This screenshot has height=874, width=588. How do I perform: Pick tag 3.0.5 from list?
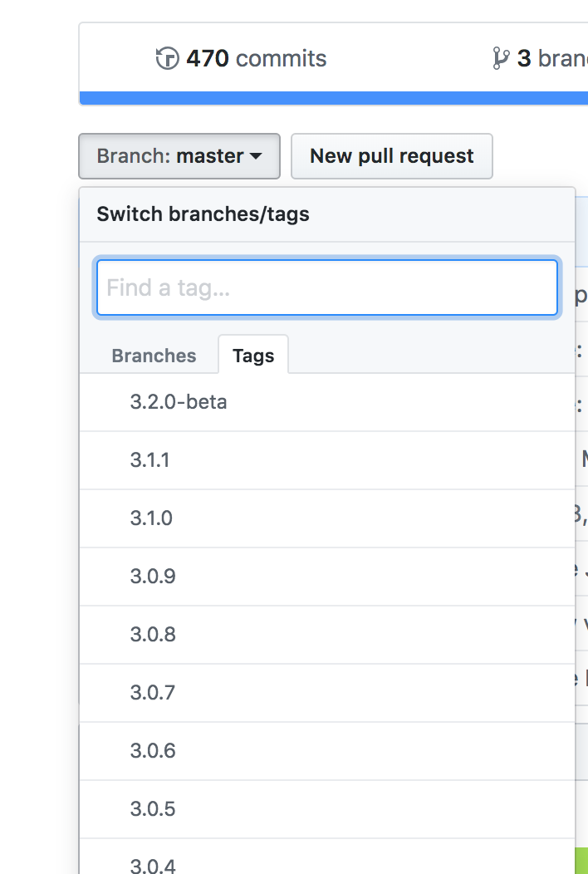click(x=153, y=809)
